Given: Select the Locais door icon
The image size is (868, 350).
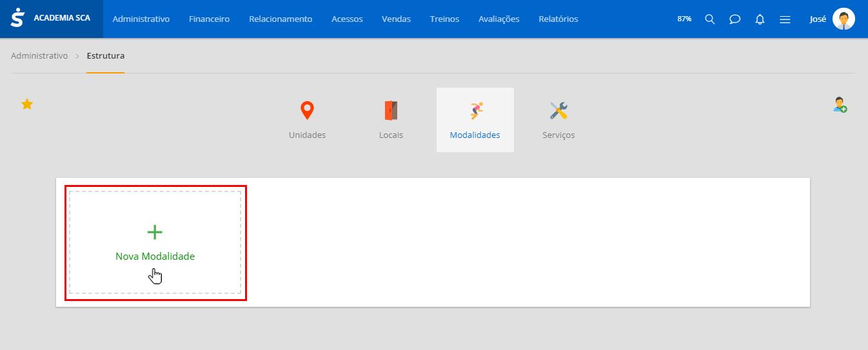Looking at the screenshot, I should (x=391, y=111).
